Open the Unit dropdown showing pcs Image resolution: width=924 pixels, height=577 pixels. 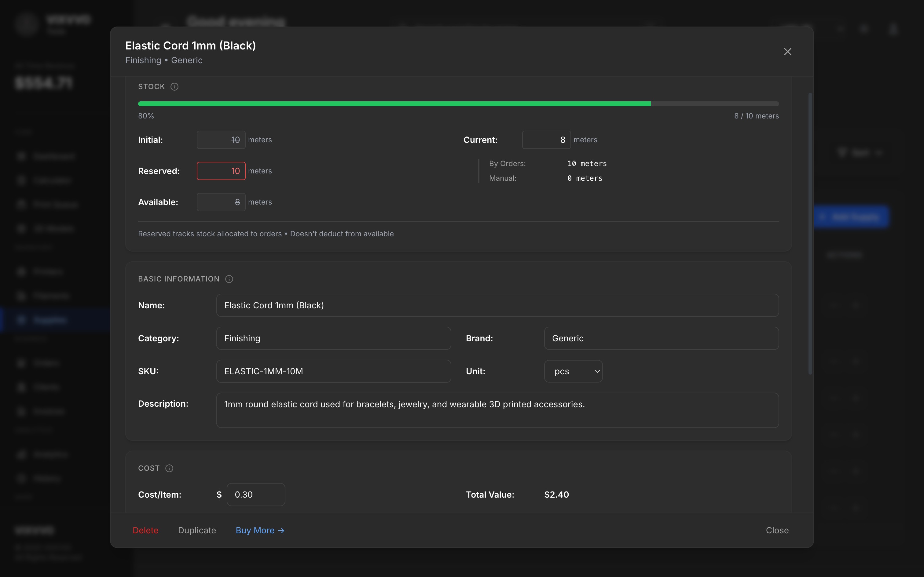click(x=573, y=371)
